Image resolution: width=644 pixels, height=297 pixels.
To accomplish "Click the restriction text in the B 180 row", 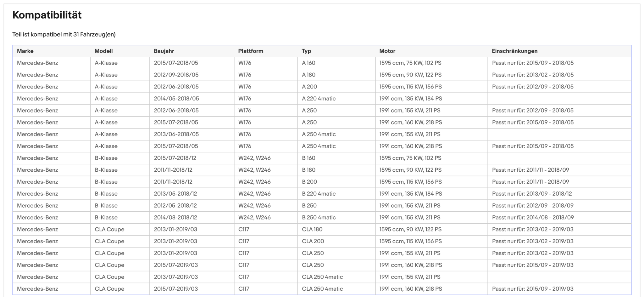I will (530, 170).
